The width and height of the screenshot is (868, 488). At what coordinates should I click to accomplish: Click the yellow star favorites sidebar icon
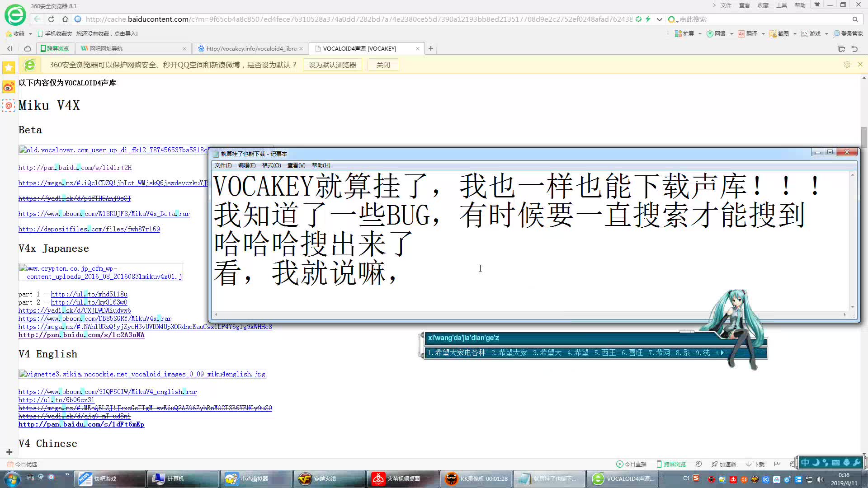(9, 68)
